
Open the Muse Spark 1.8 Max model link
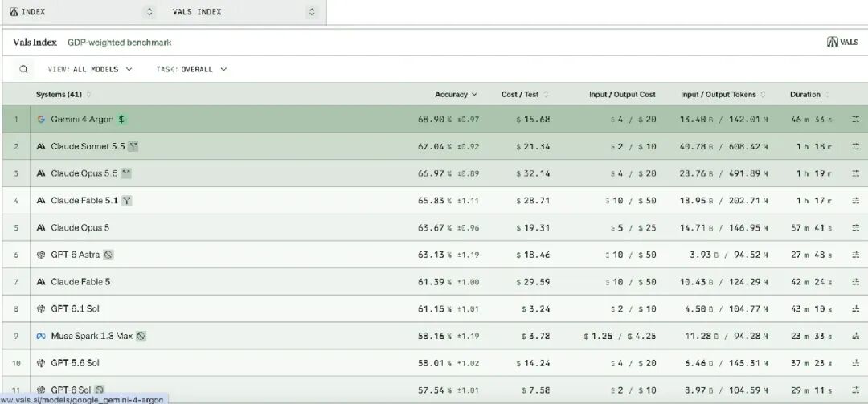click(x=92, y=336)
